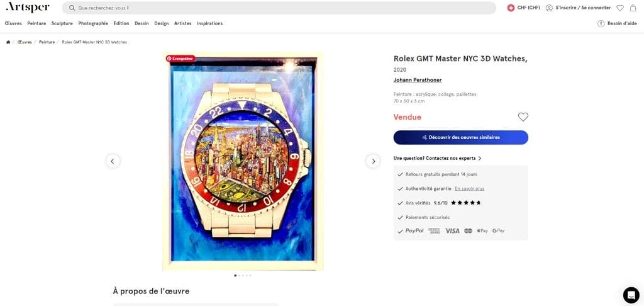The width and height of the screenshot is (644, 306).
Task: Click the home breadcrumb icon
Action: [x=8, y=42]
